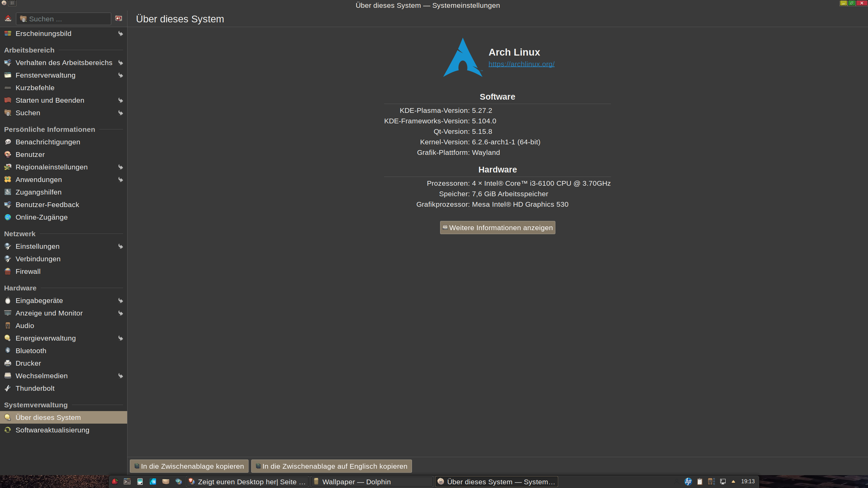Screen dimensions: 868x488
Task: Select the Audio settings module
Action: 25,326
